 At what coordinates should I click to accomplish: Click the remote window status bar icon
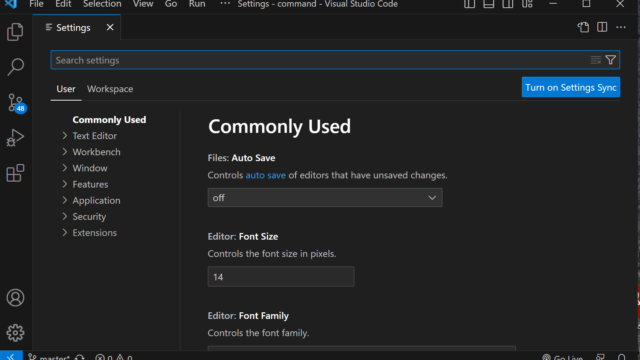point(11,356)
